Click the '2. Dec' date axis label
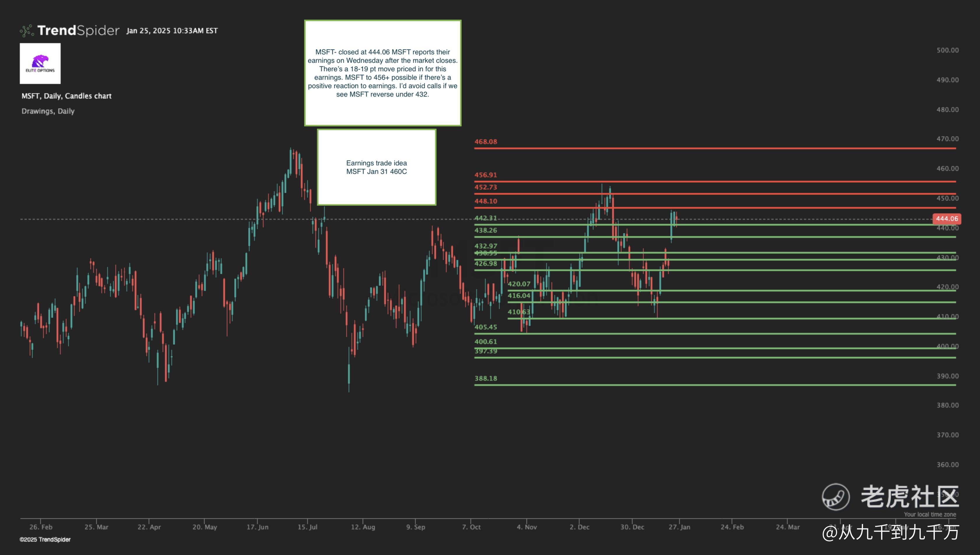980x555 pixels. (579, 527)
